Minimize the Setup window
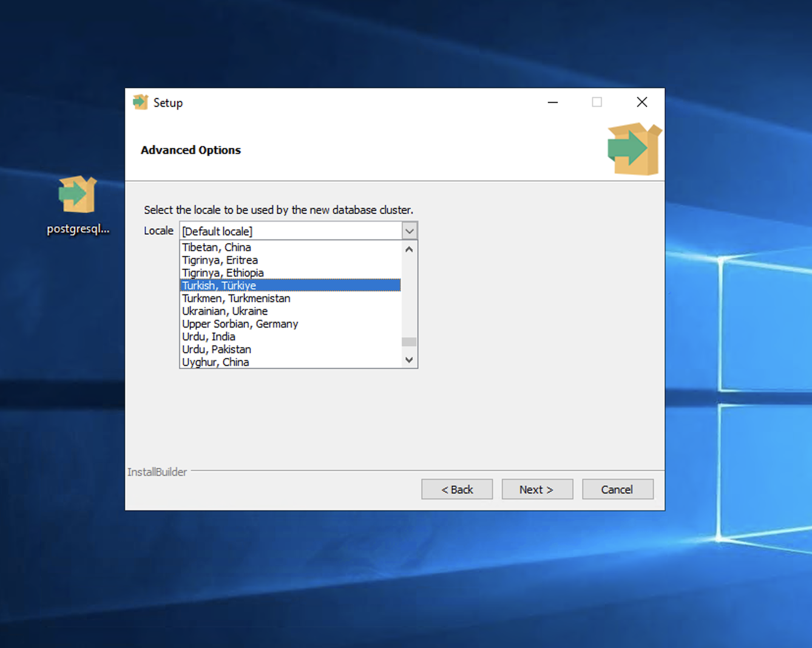 coord(552,102)
